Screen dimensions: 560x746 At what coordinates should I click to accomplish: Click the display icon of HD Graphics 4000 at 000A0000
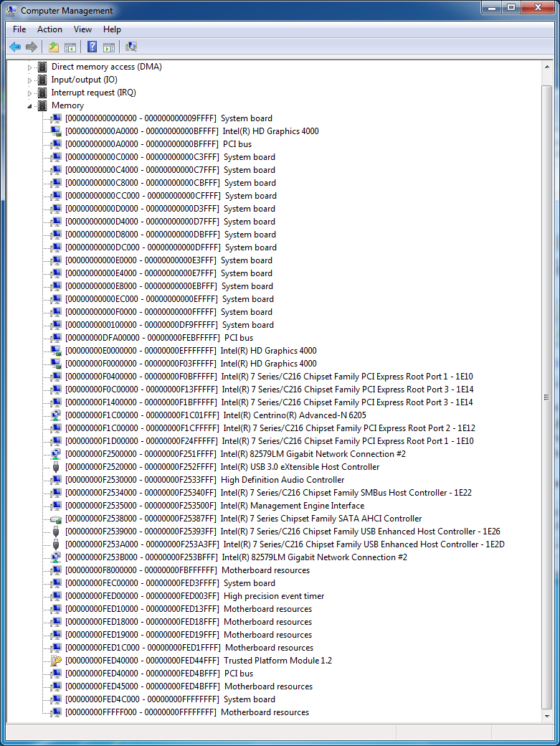[x=56, y=131]
